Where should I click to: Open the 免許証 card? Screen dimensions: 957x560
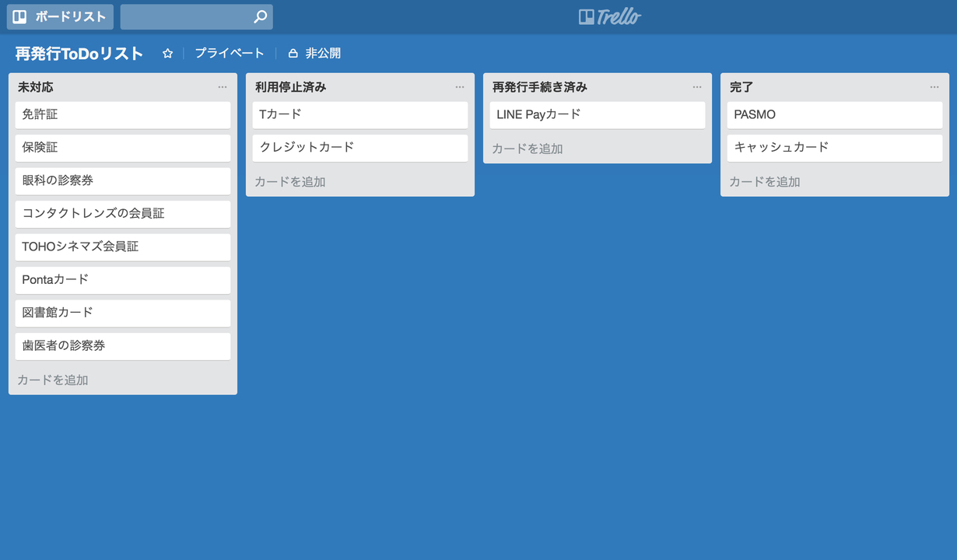coord(123,115)
